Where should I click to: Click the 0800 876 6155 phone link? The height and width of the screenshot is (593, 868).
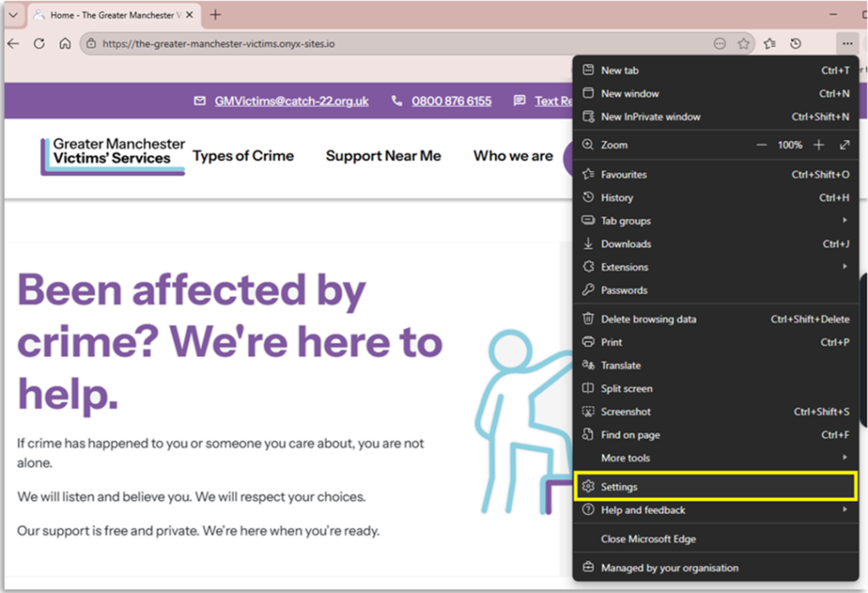pos(451,101)
